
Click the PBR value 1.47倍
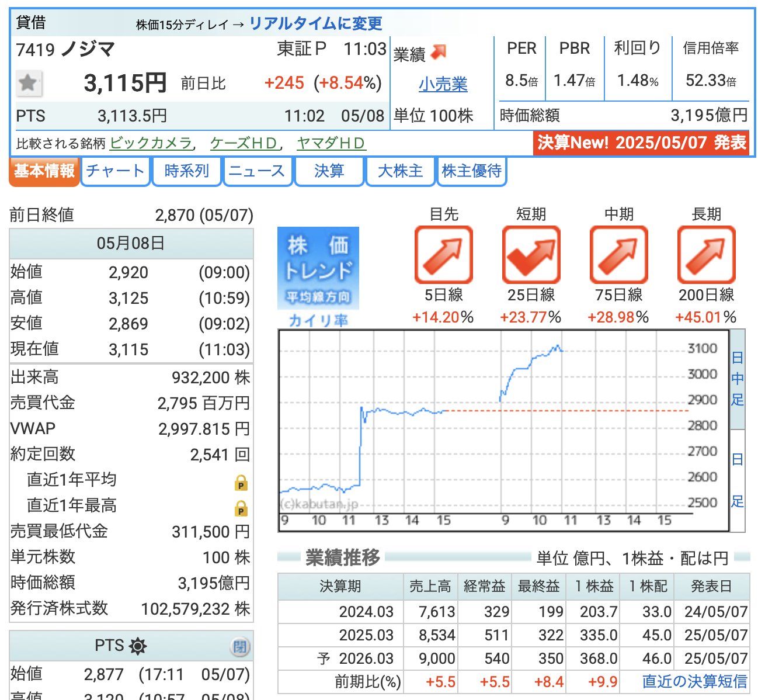click(x=575, y=80)
